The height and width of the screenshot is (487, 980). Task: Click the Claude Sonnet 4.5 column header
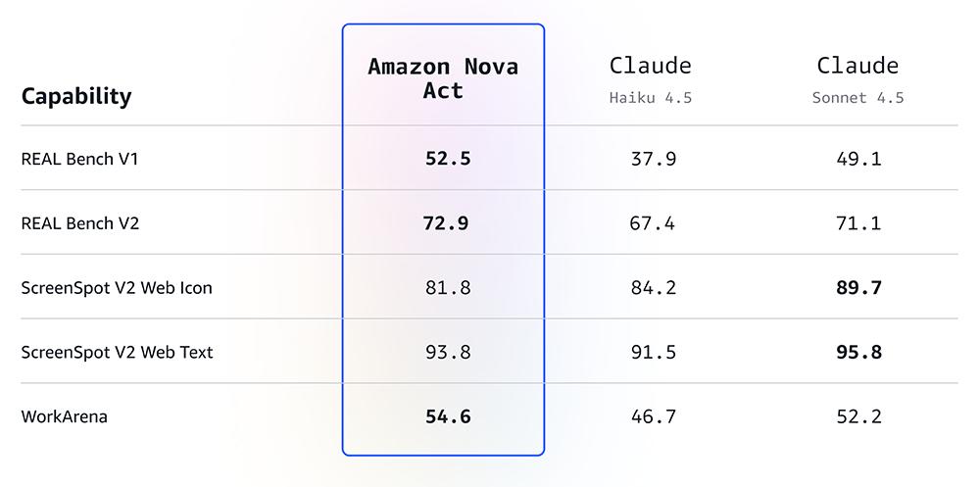[857, 78]
